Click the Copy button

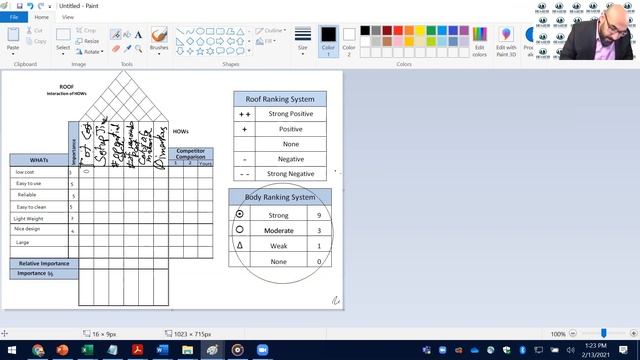pos(36,41)
